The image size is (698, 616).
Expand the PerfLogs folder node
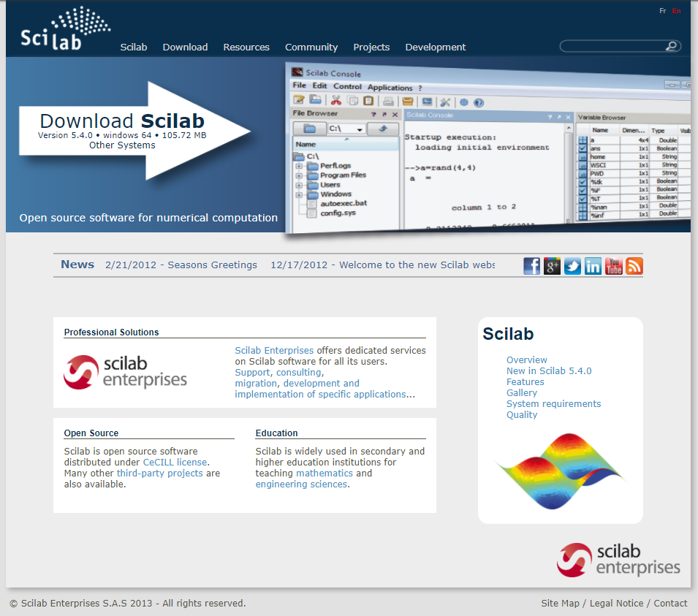(x=299, y=166)
